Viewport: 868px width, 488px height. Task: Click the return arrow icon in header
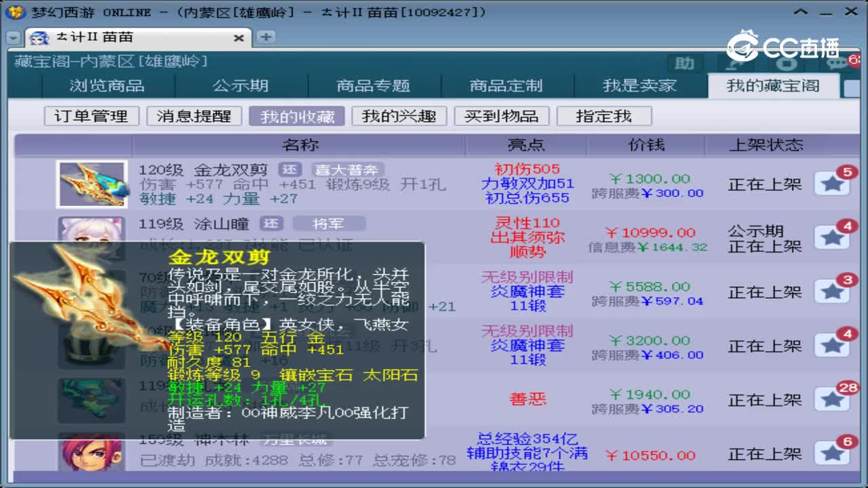point(736,64)
